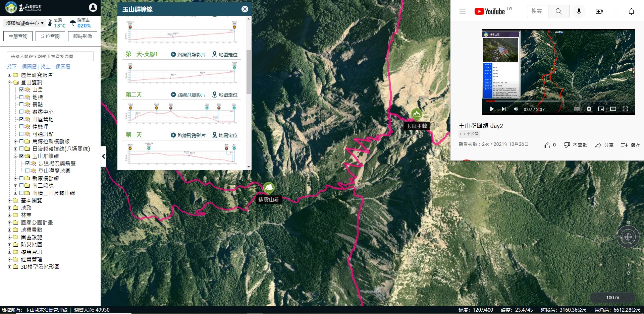Expand the 基本圖資 folder
Image resolution: width=644 pixels, height=314 pixels.
(10, 200)
